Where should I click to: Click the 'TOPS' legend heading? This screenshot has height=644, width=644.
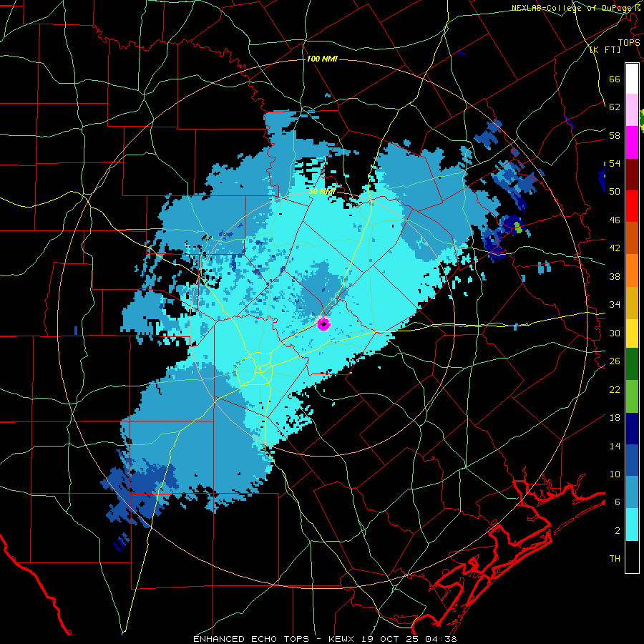tap(629, 42)
